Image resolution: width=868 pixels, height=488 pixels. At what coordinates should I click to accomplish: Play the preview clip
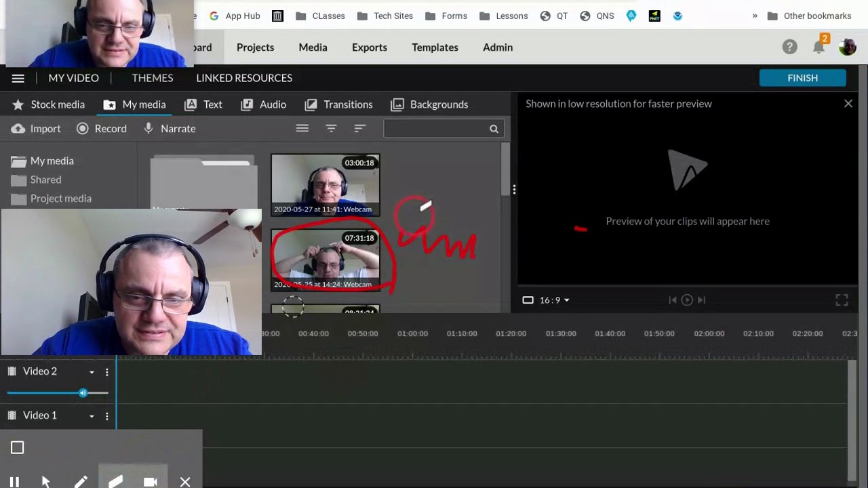coord(687,300)
